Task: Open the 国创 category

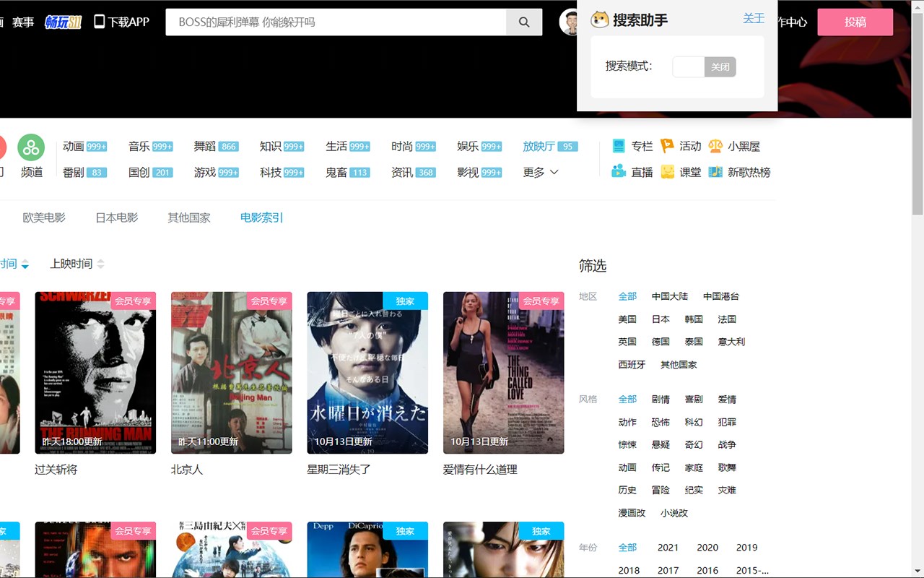Action: tap(139, 172)
